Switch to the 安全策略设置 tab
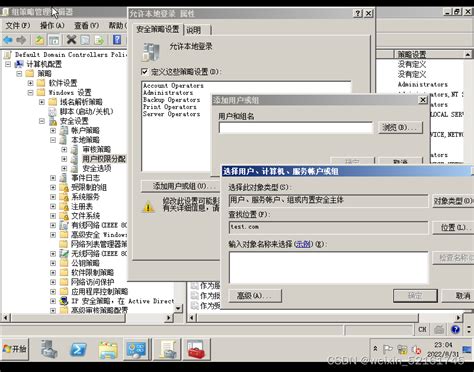The height and width of the screenshot is (372, 474). (x=158, y=29)
